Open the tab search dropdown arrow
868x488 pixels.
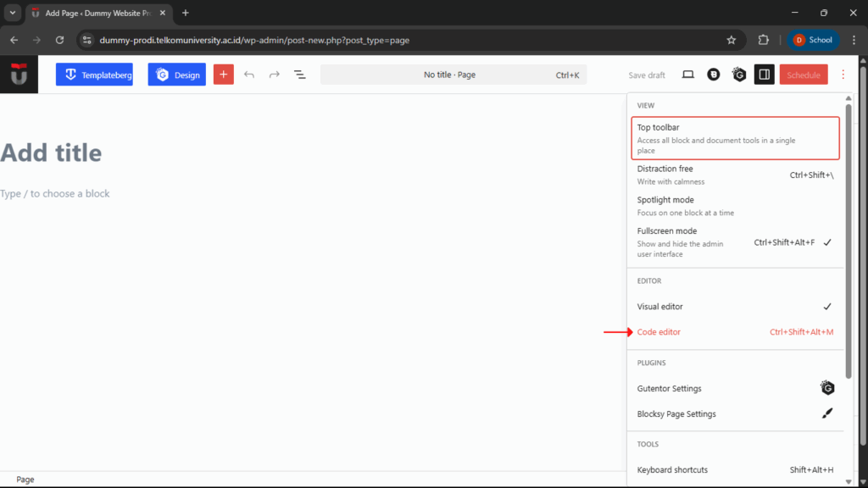(x=13, y=13)
